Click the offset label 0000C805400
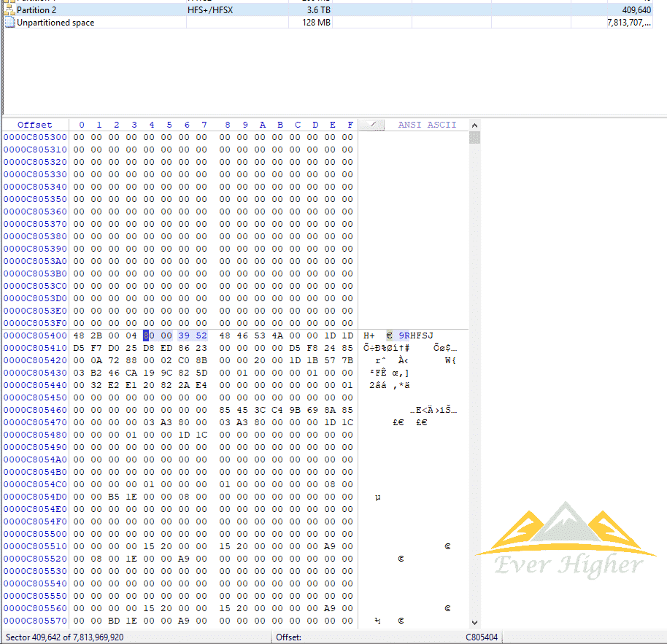Image resolution: width=667 pixels, height=644 pixels. coord(35,335)
